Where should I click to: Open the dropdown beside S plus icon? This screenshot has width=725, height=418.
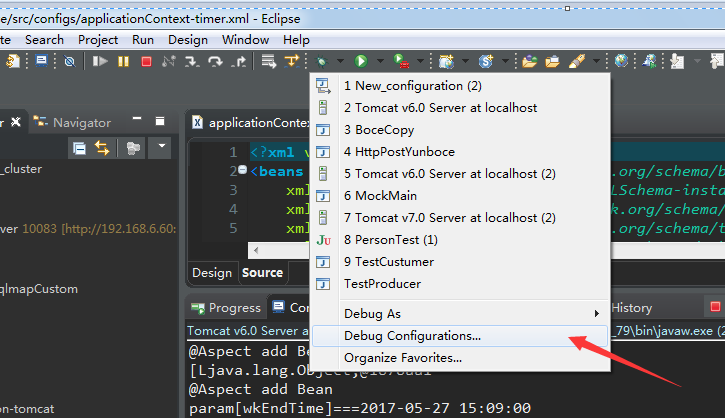coord(505,61)
